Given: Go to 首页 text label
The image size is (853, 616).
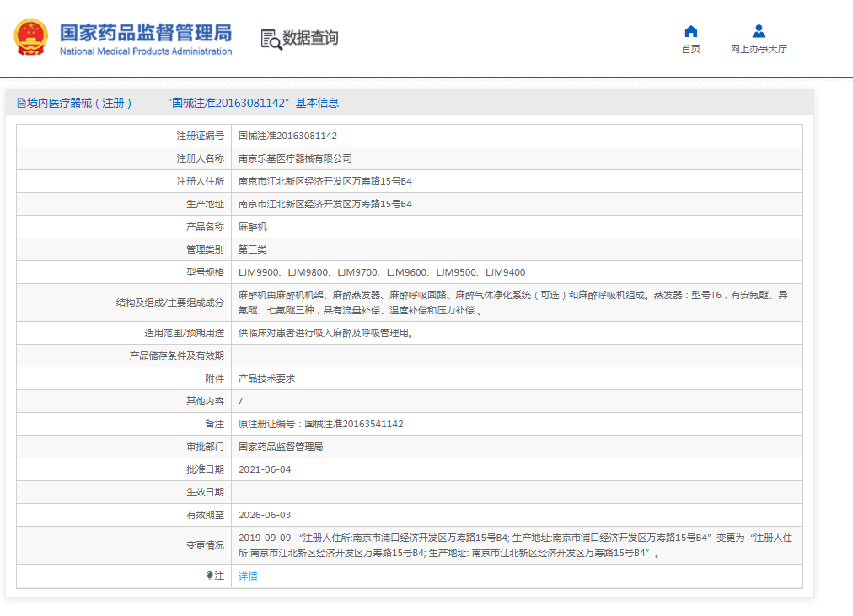Looking at the screenshot, I should (x=690, y=49).
